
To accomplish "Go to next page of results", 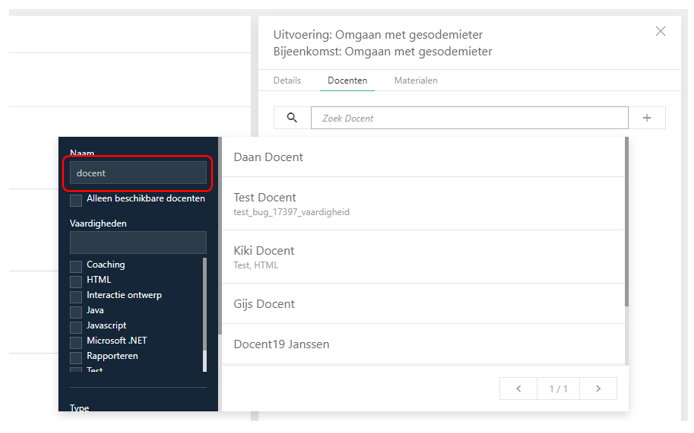I will 597,388.
